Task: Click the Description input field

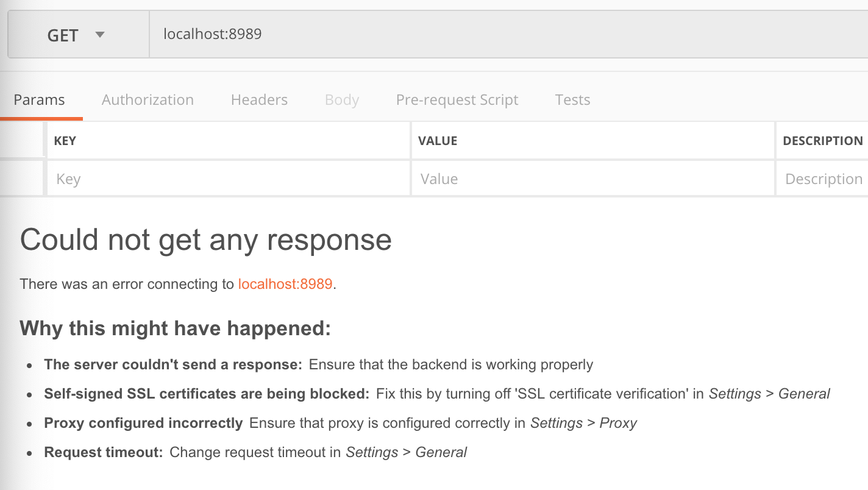Action: click(823, 178)
